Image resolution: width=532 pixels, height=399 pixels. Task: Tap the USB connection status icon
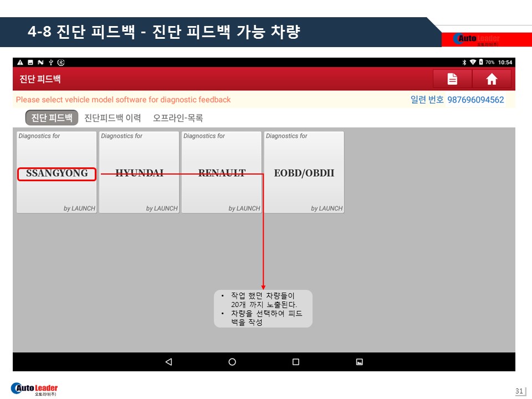[x=51, y=63]
